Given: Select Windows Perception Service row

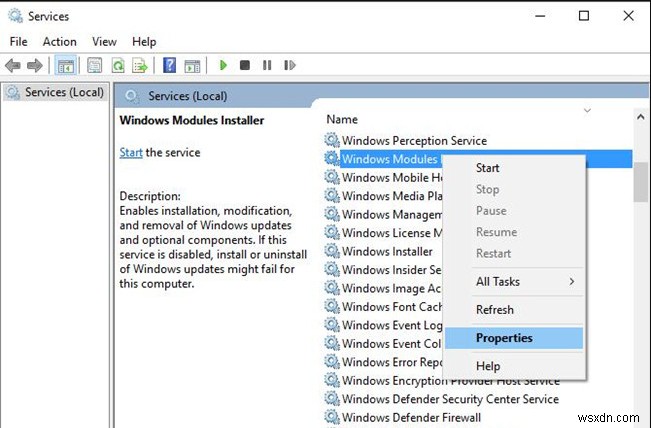Looking at the screenshot, I should click(414, 141).
